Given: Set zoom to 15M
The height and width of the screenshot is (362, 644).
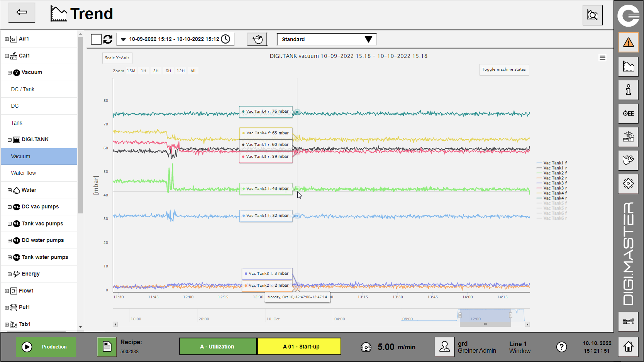Looking at the screenshot, I should [x=131, y=71].
